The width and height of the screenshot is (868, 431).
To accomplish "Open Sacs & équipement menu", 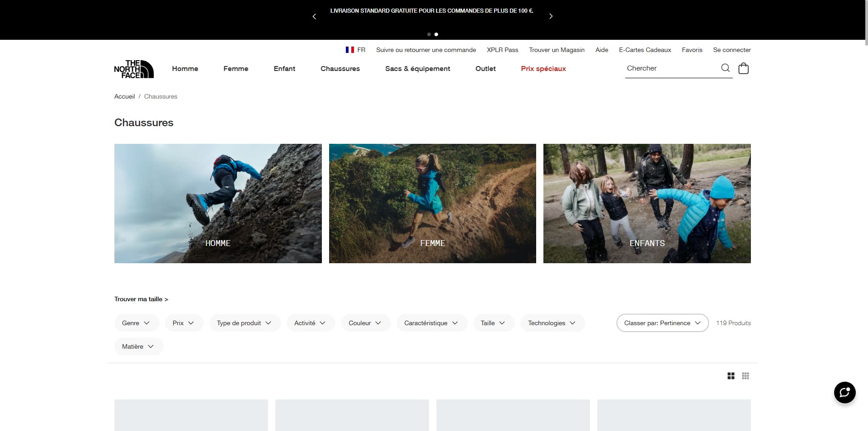I will click(x=417, y=69).
